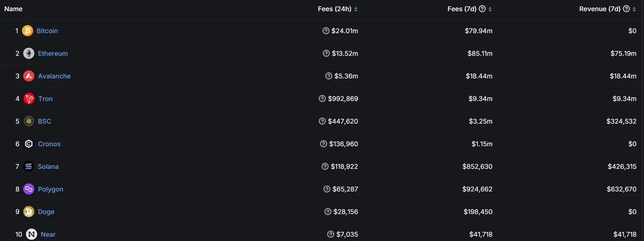Click the Tron logo icon
This screenshot has width=644, height=241.
pyautogui.click(x=29, y=99)
